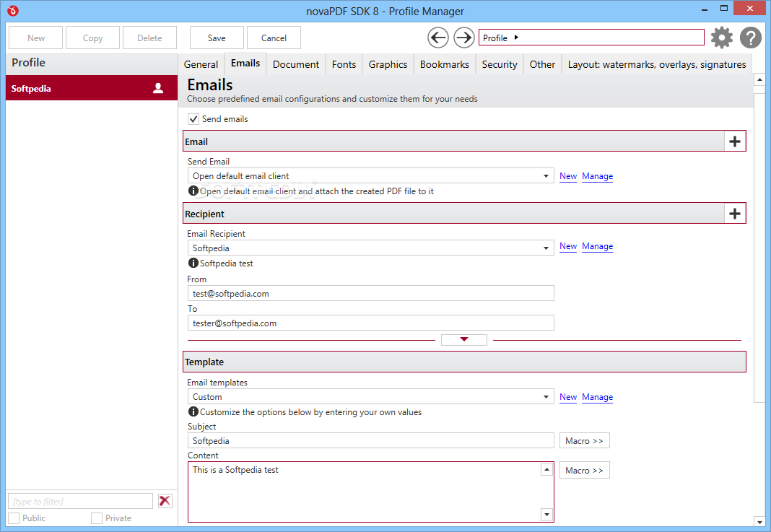The image size is (771, 532).
Task: Open the Graphics tab
Action: 388,64
